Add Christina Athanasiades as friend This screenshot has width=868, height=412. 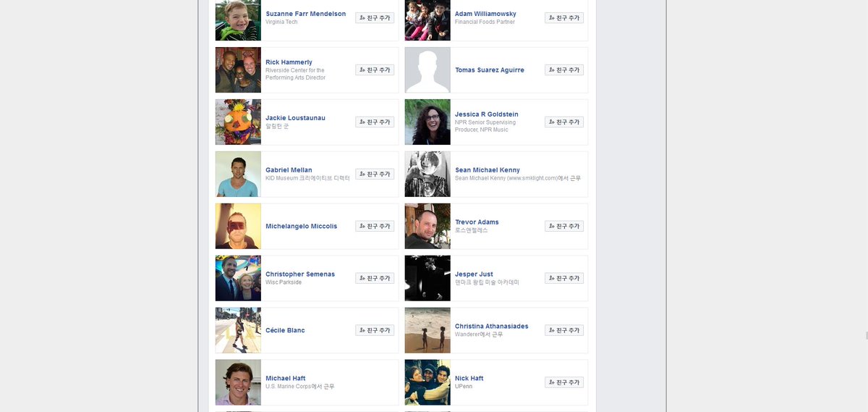click(564, 330)
